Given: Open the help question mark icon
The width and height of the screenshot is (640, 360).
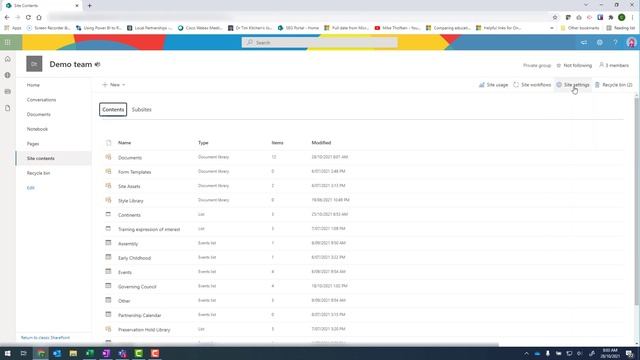Looking at the screenshot, I should pyautogui.click(x=615, y=42).
